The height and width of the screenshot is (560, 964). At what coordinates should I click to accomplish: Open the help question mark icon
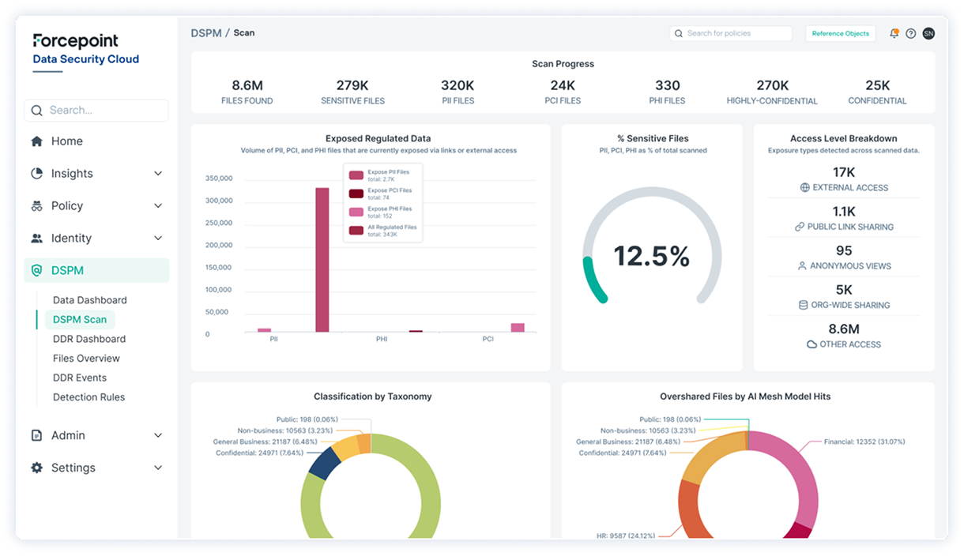pyautogui.click(x=911, y=33)
